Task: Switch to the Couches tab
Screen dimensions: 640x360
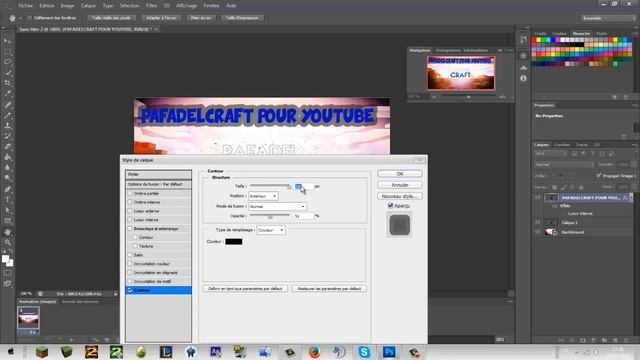Action: (x=562, y=144)
